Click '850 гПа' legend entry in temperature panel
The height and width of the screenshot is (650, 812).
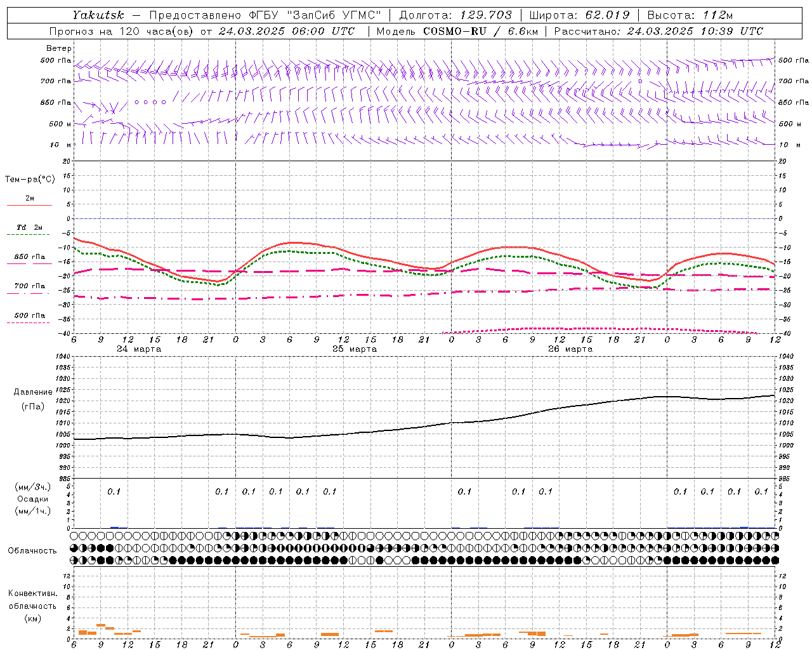(x=30, y=257)
